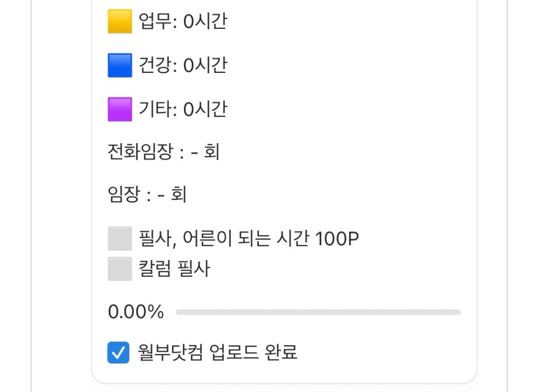Select the 0시간 value after 업무

point(205,22)
